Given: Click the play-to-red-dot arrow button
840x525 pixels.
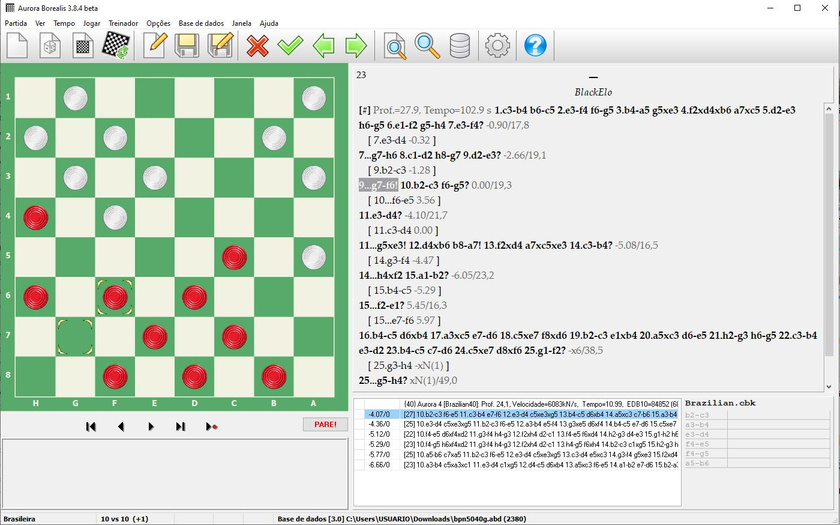Looking at the screenshot, I should coord(211,426).
